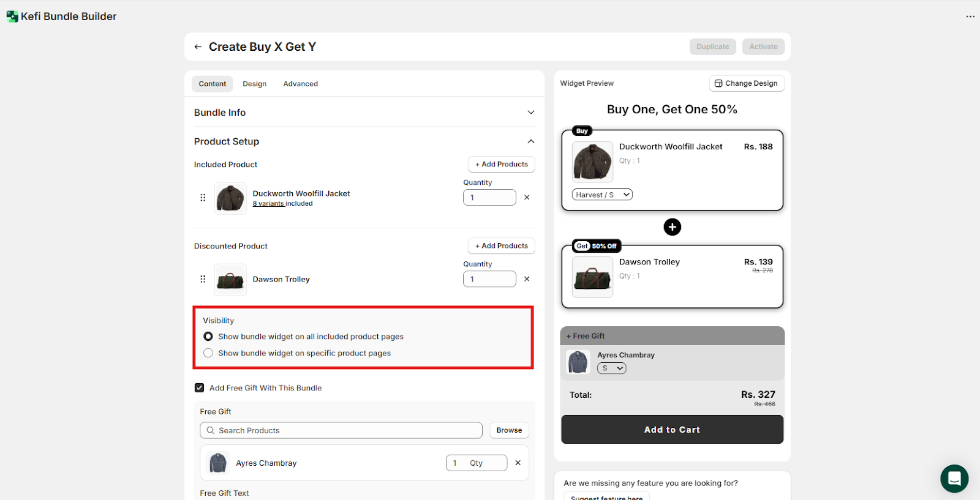Open the chat support bubble icon
Viewport: 980px width, 500px height.
[x=954, y=479]
